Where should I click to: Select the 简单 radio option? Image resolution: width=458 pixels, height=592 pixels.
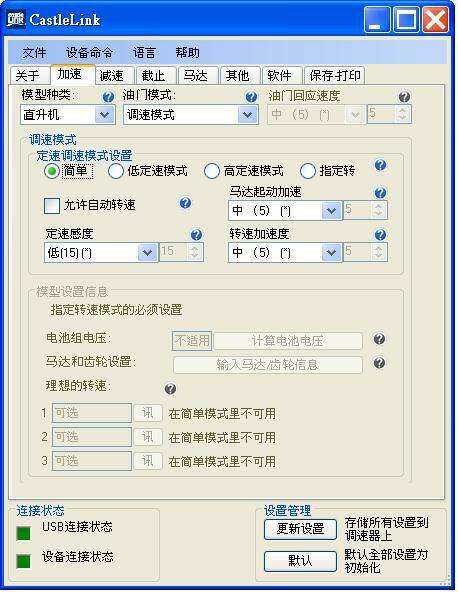[x=68, y=171]
